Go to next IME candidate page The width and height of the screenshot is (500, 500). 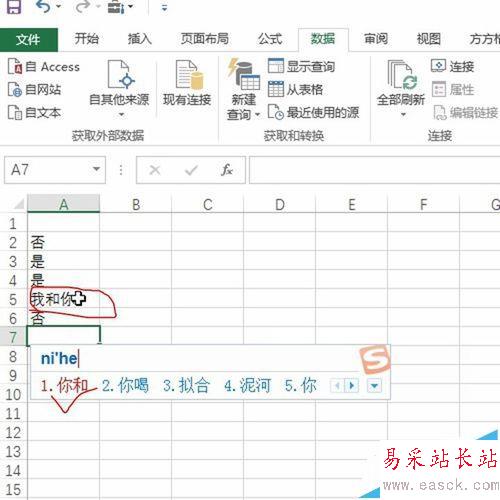pyautogui.click(x=351, y=386)
